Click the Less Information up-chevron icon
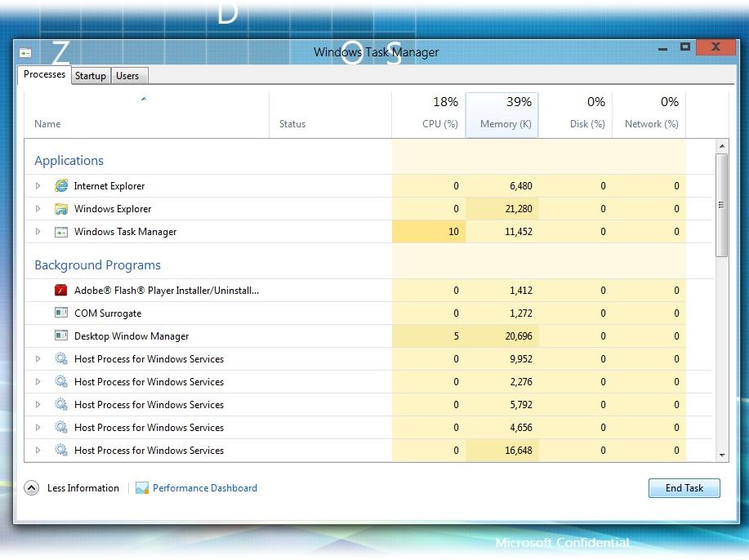Screen dimensions: 749x560 point(32,488)
